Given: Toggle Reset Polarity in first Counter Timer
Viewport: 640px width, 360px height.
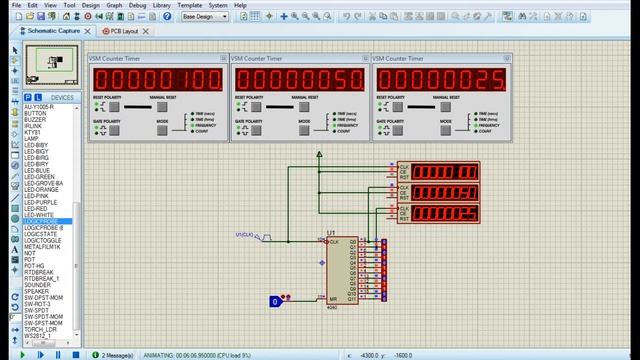Looking at the screenshot, I should [114, 107].
